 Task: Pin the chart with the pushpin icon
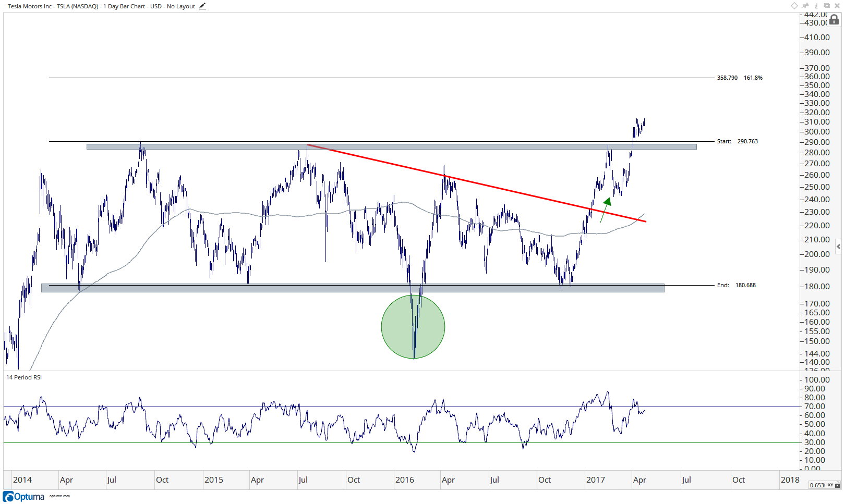coord(805,6)
